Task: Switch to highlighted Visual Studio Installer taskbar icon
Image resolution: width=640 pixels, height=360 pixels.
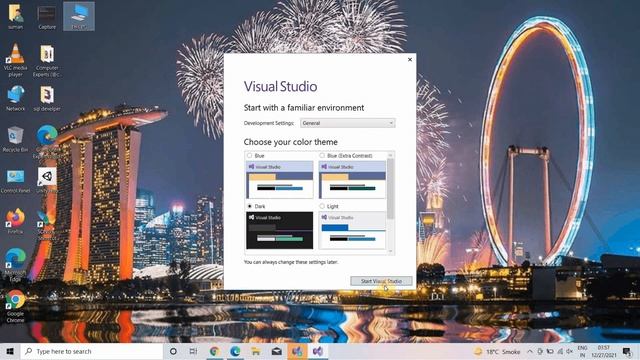Action: coord(297,351)
